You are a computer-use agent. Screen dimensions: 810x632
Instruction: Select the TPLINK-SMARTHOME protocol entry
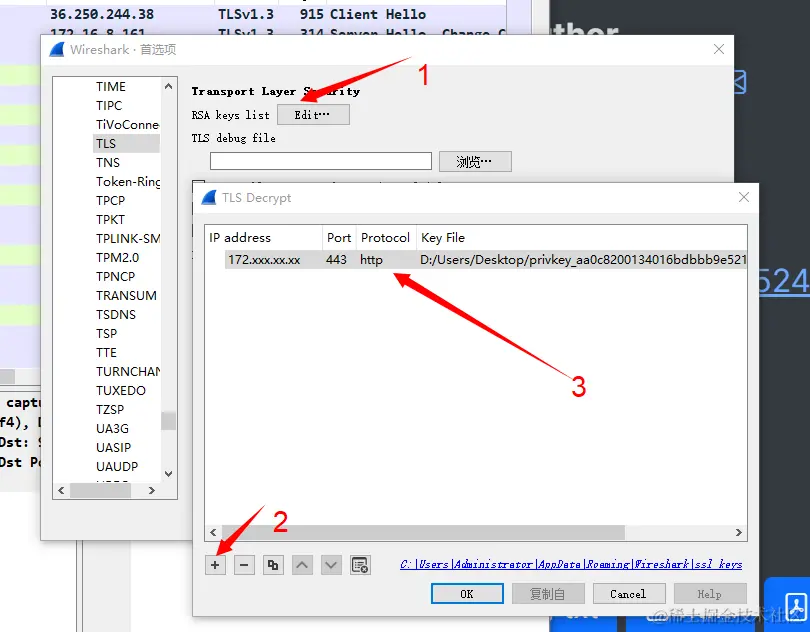[x=128, y=239]
